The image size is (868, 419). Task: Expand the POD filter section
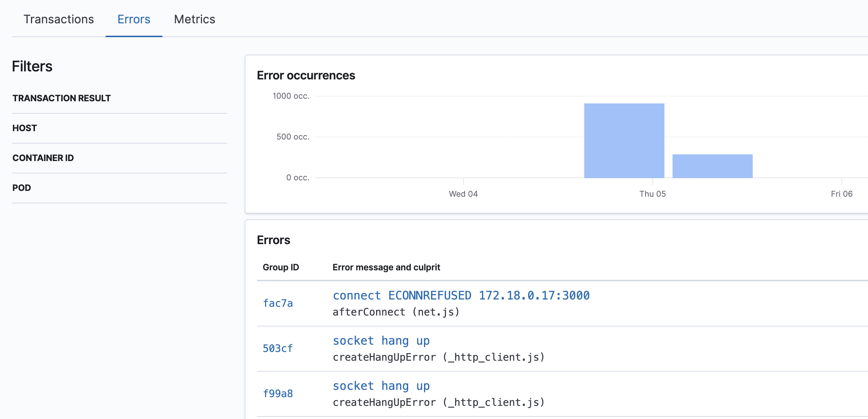tap(21, 187)
